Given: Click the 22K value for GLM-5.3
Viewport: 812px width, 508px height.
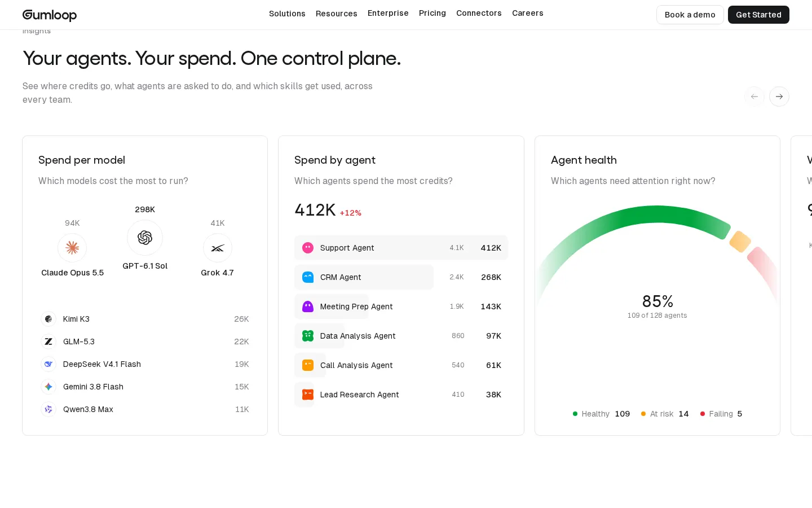Looking at the screenshot, I should pos(242,341).
